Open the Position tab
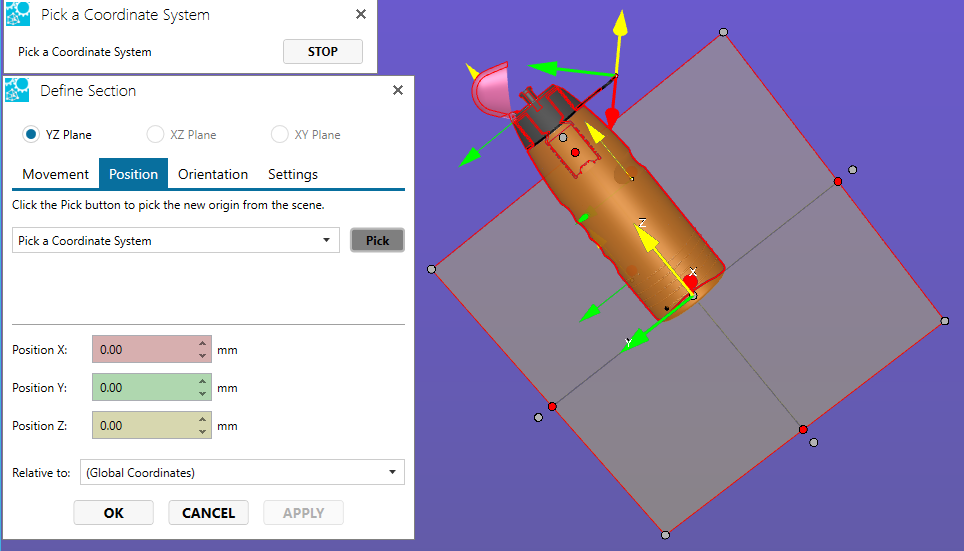964x551 pixels. point(133,174)
